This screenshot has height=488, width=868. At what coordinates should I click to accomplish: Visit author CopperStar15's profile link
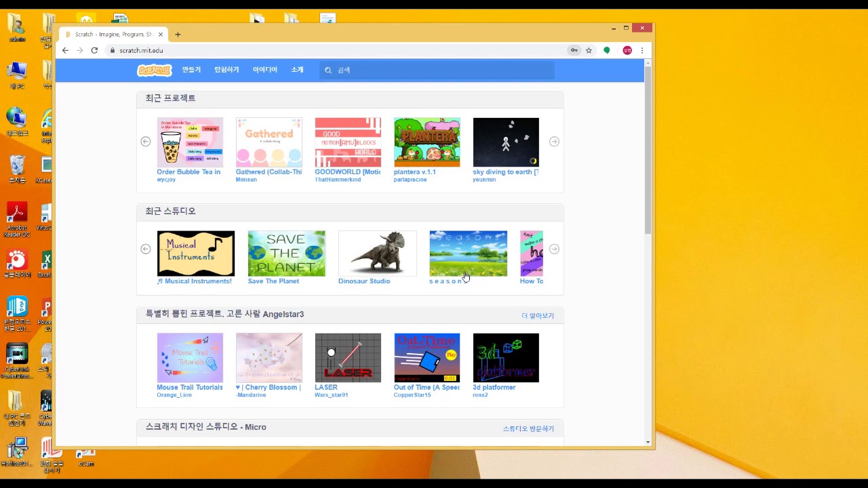[x=412, y=395]
